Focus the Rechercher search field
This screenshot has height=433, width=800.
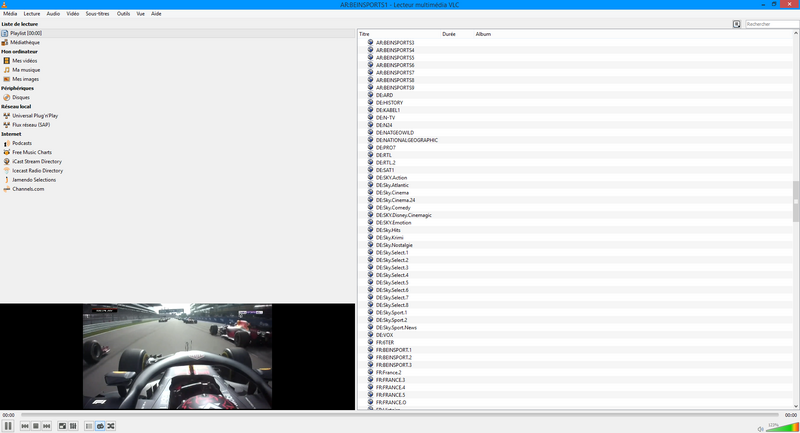(771, 24)
